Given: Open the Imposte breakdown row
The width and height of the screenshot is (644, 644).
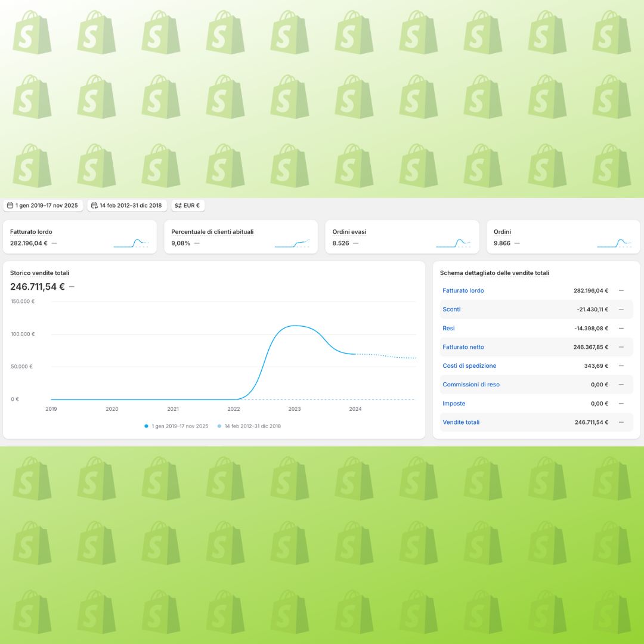Looking at the screenshot, I should pyautogui.click(x=454, y=403).
